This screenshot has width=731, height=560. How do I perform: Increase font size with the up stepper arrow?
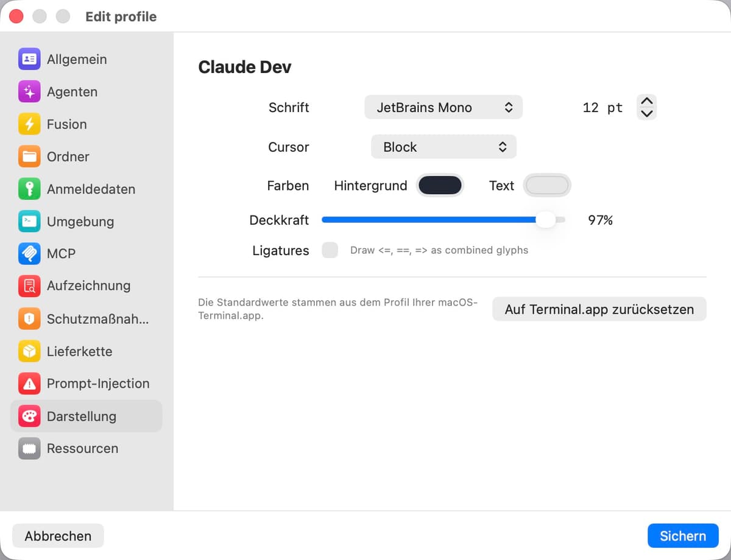click(x=647, y=102)
